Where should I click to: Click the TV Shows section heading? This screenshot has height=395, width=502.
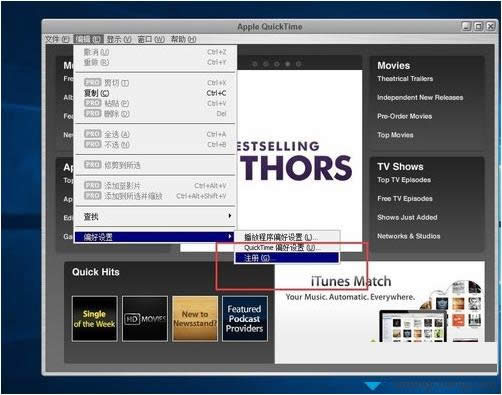[400, 167]
